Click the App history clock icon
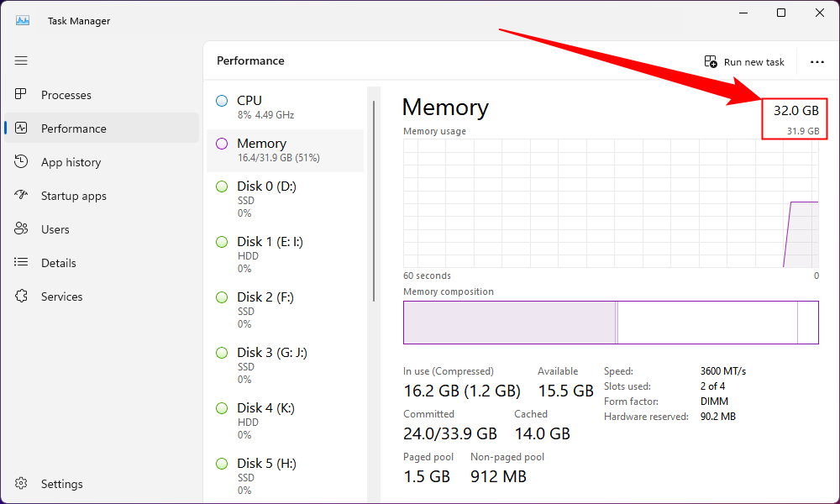Viewport: 840px width, 504px height. pos(21,162)
